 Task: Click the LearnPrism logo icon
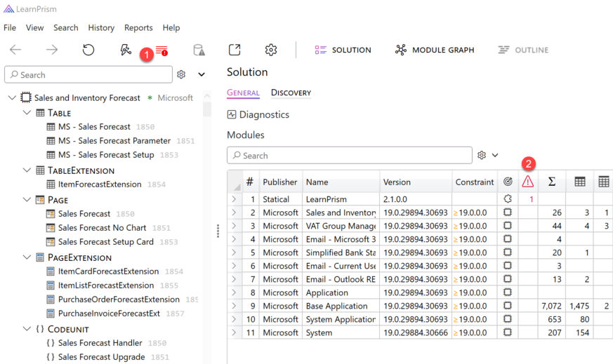[x=8, y=8]
